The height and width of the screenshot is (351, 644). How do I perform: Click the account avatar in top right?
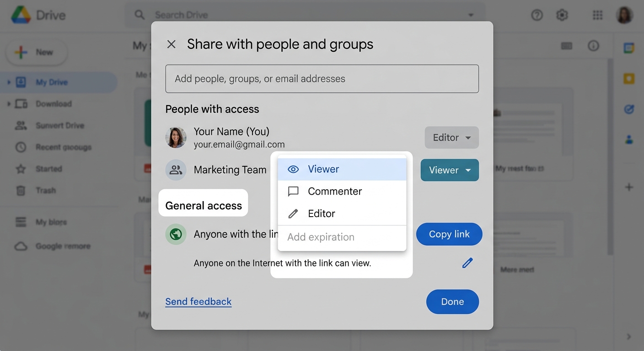624,15
